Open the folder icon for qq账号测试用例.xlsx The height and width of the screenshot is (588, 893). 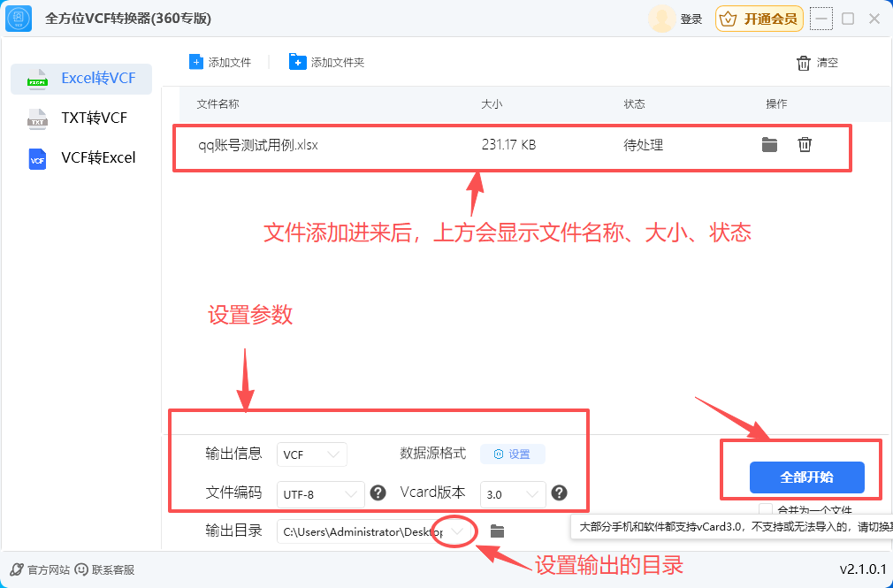click(x=768, y=144)
